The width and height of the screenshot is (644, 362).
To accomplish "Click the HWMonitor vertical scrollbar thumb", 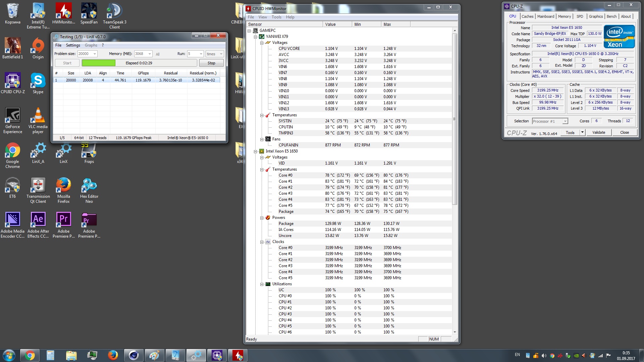I will (455, 119).
